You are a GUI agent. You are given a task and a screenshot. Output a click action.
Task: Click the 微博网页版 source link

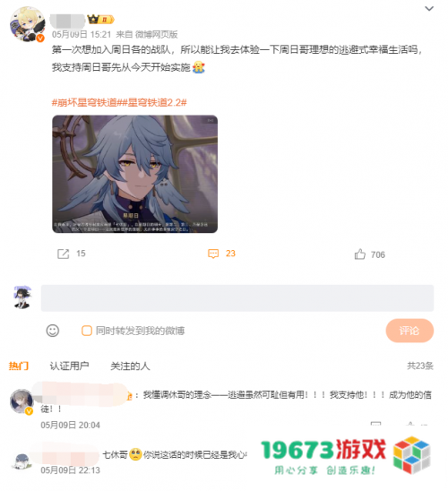click(x=156, y=34)
